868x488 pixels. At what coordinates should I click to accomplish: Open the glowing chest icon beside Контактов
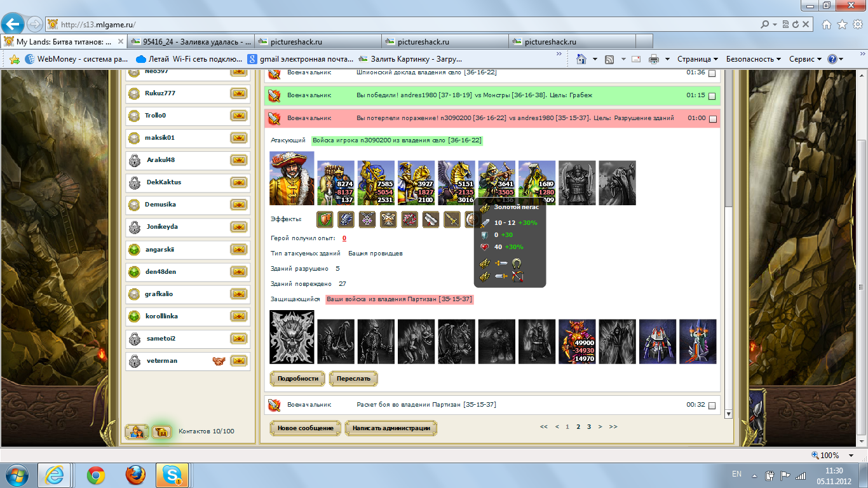pyautogui.click(x=162, y=432)
